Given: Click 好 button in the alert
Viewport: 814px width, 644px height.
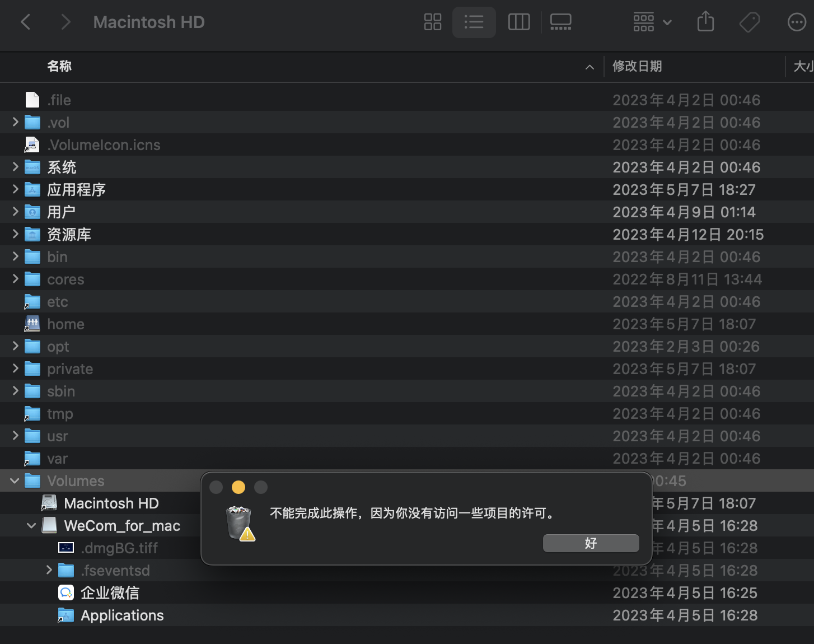Looking at the screenshot, I should pyautogui.click(x=591, y=543).
